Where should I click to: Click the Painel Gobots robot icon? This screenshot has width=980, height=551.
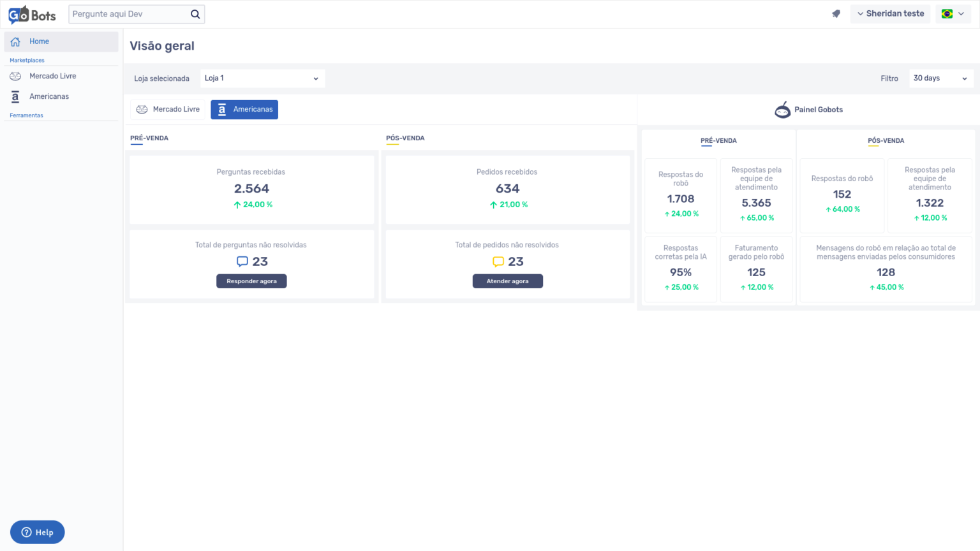pyautogui.click(x=782, y=110)
